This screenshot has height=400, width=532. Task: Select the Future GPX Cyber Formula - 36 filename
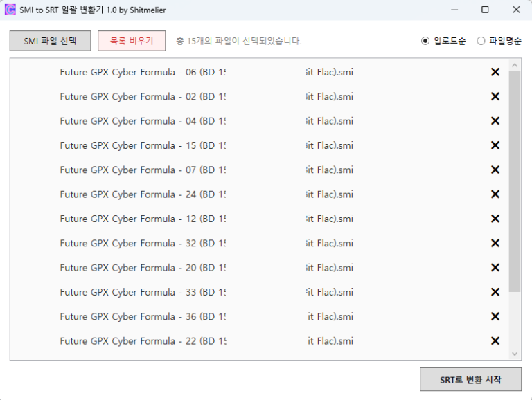(206, 316)
